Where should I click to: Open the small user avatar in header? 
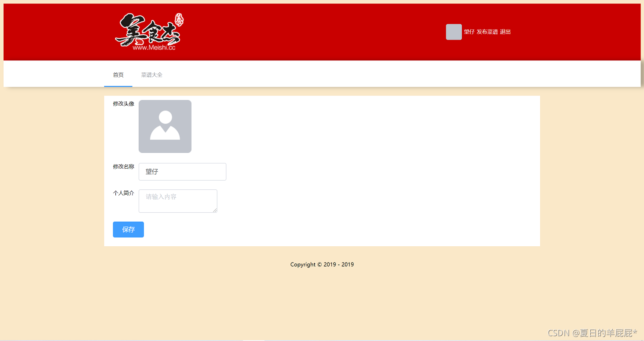(454, 32)
